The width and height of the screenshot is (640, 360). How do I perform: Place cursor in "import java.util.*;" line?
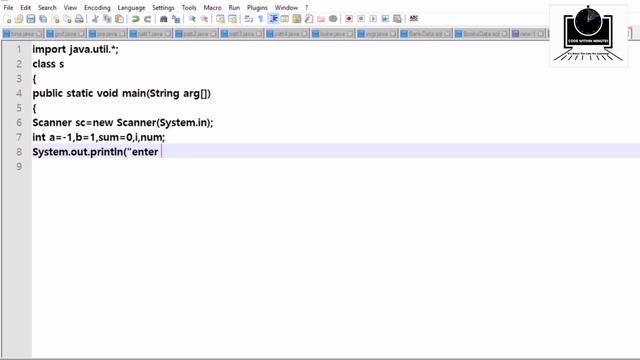pyautogui.click(x=76, y=49)
